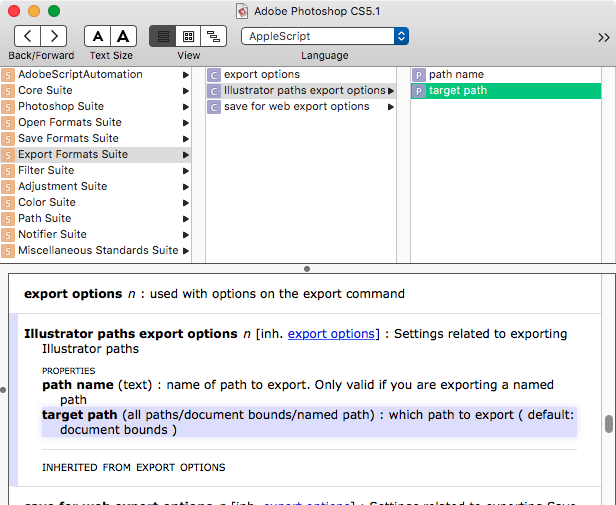Increase text size with large A button
The image size is (616, 505).
pyautogui.click(x=123, y=36)
